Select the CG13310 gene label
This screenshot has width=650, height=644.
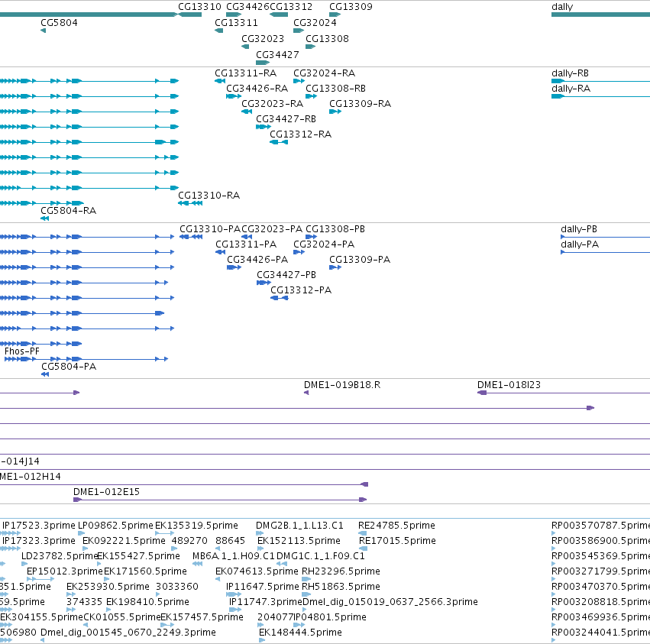click(199, 7)
